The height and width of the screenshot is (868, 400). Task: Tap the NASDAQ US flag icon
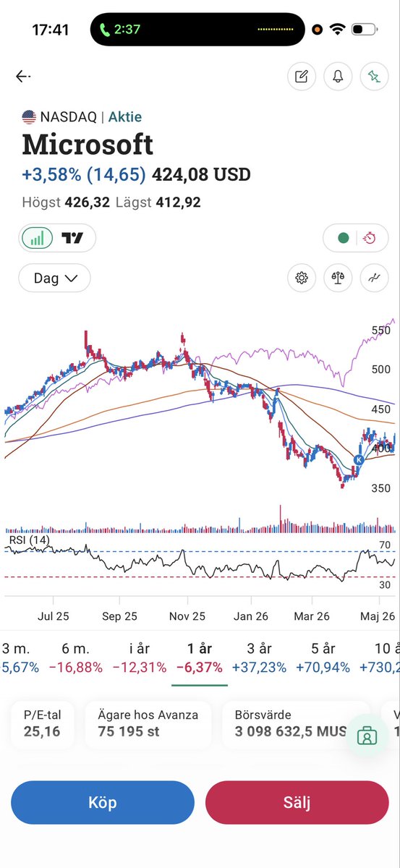click(29, 116)
